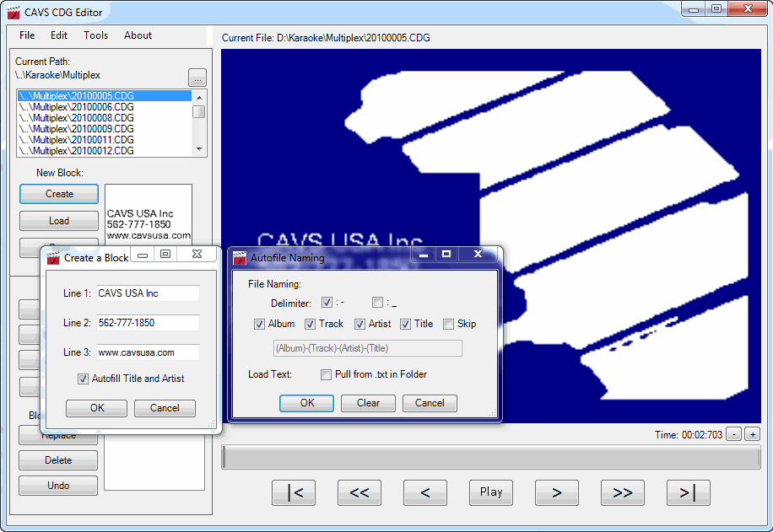Click OK in Autofile Naming dialog
This screenshot has width=773, height=532.
point(306,403)
